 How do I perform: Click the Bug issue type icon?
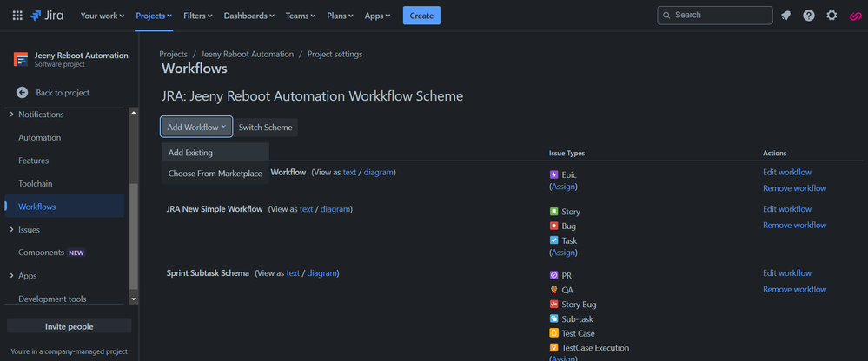(x=553, y=226)
